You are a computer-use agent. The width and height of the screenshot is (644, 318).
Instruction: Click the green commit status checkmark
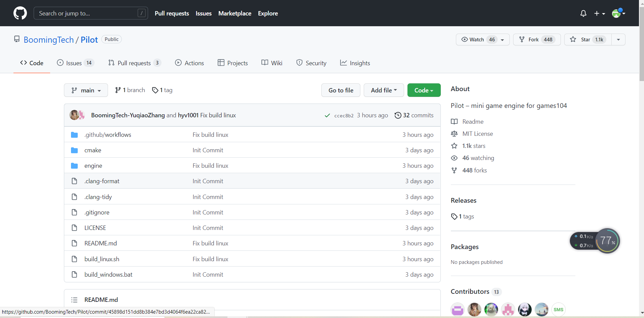coord(327,116)
